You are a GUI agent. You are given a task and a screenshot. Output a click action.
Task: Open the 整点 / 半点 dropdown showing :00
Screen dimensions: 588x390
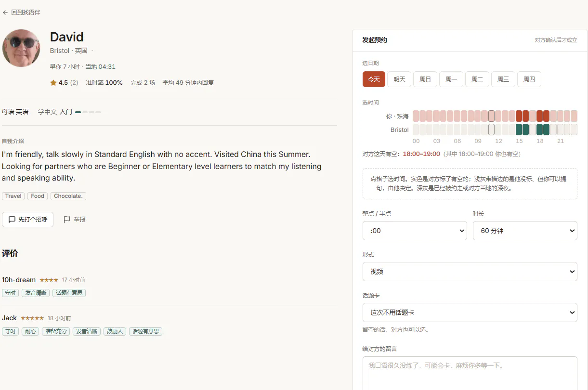point(415,231)
